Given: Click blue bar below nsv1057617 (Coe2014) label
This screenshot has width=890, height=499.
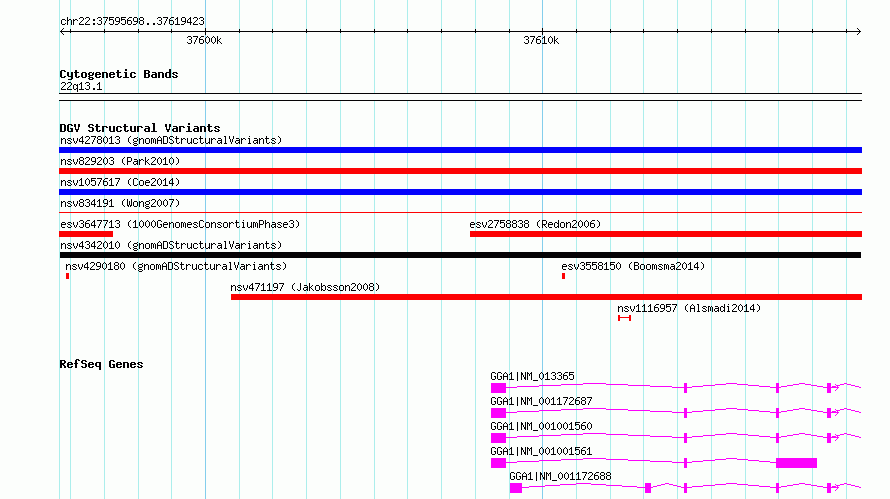Looking at the screenshot, I should (x=460, y=192).
